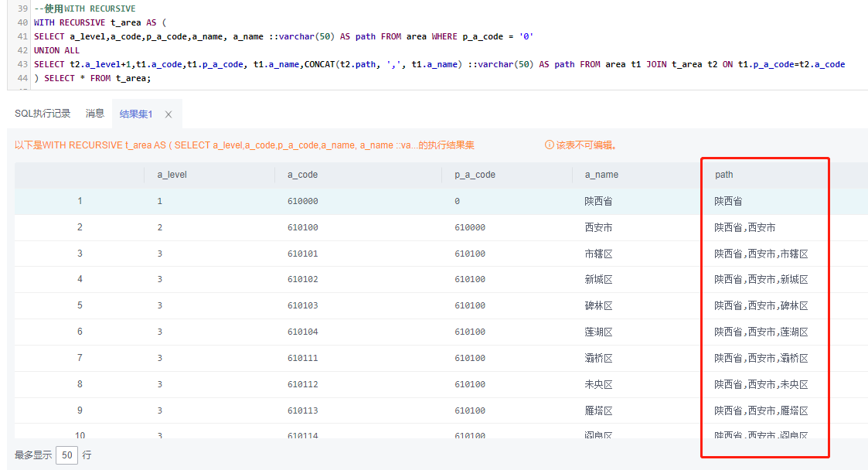The height and width of the screenshot is (470, 868).
Task: Select path cell 陕西省,西安市
Action: [x=744, y=227]
